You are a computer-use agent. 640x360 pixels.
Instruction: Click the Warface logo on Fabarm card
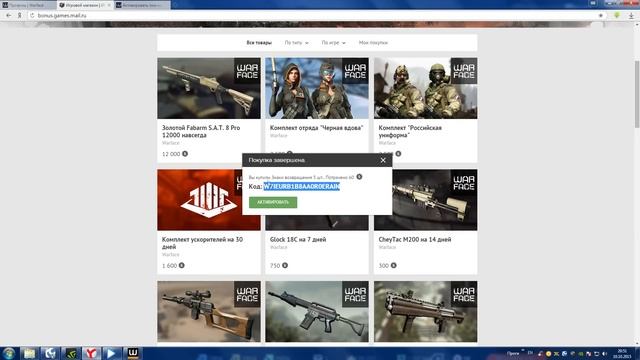tap(247, 71)
